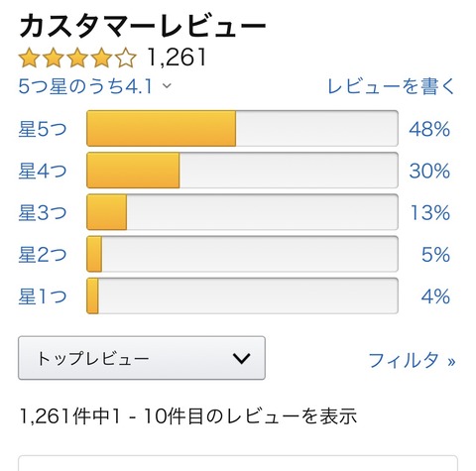The image size is (476, 471).
Task: Open the フィルタ » link
Action: coord(412,360)
